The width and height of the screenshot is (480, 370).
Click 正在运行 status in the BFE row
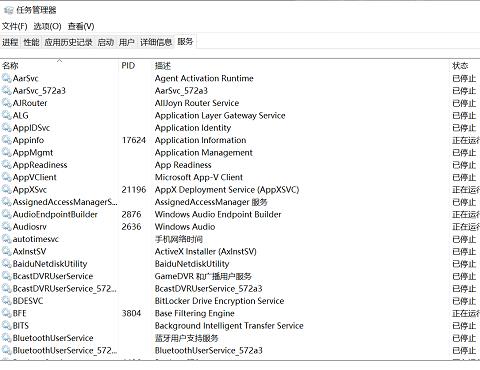click(x=466, y=313)
